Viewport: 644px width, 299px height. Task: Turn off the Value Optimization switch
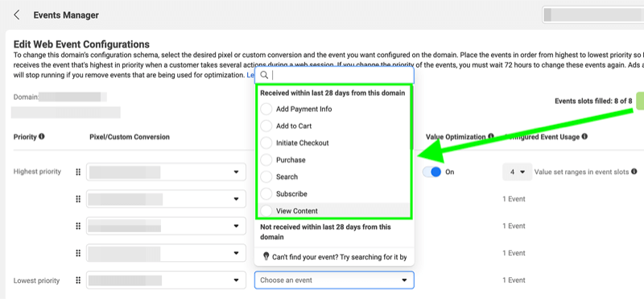[x=431, y=172]
